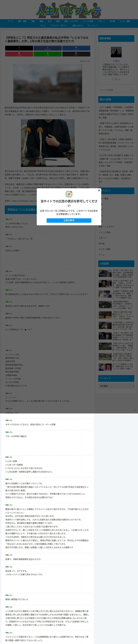Screen dimensions: 138x644
Task: Open popular article 合掌作り下着物色
Action: click(x=116, y=295)
